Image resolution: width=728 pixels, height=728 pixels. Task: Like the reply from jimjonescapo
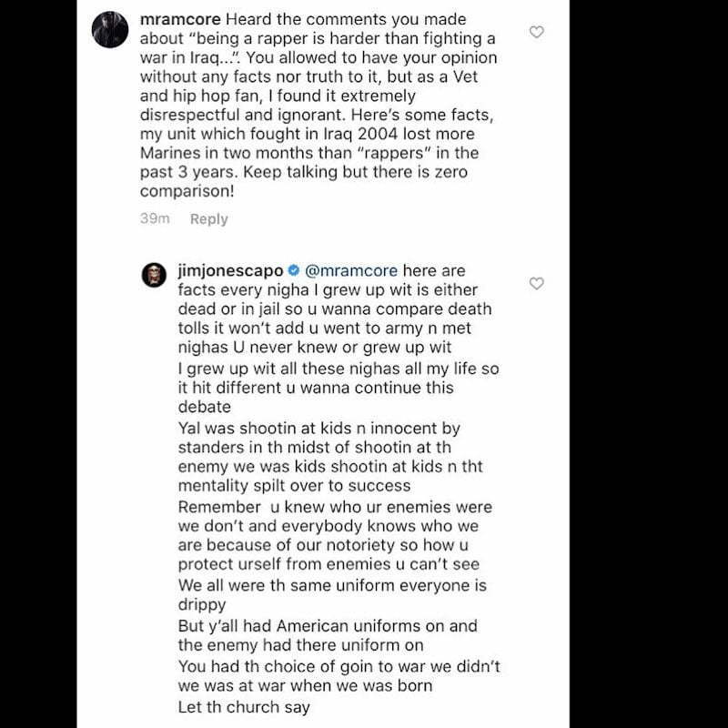[536, 283]
